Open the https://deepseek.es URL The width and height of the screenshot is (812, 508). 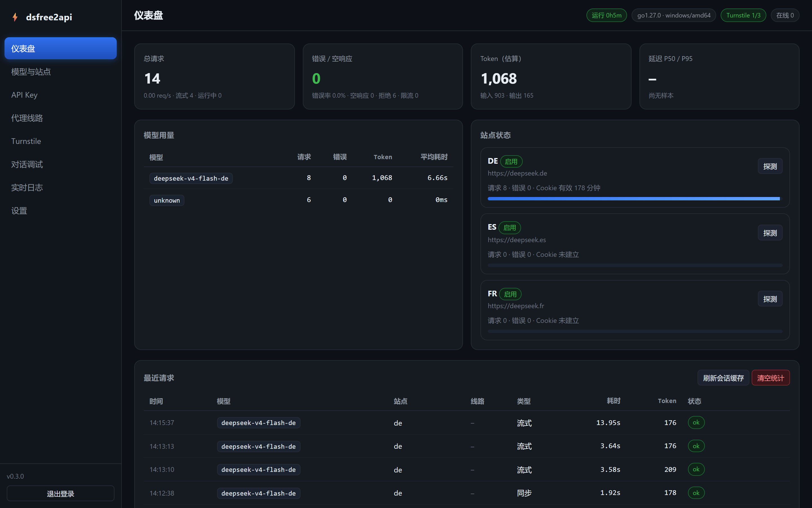pos(517,240)
